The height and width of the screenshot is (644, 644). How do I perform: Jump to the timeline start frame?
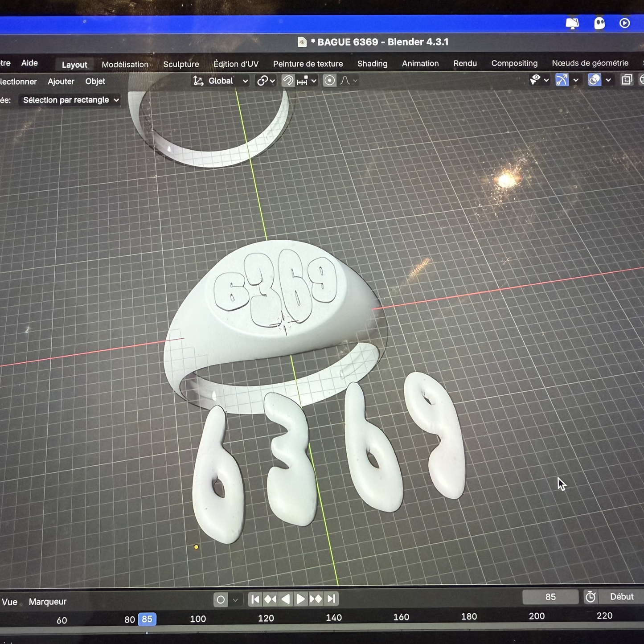point(255,599)
